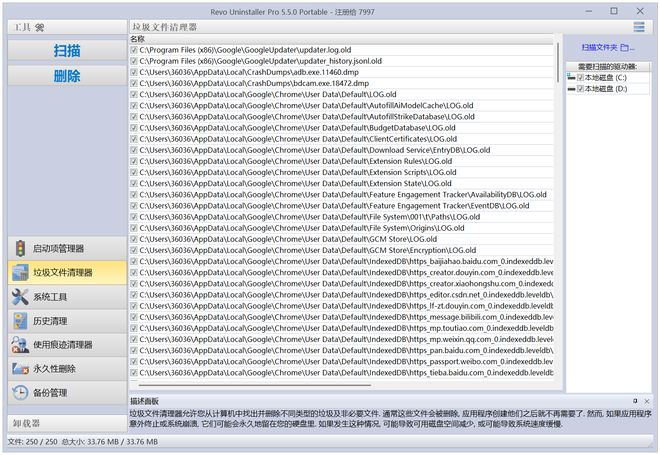
Task: Uncheck Extension Rules\LOG.old checkbox
Action: [x=134, y=161]
